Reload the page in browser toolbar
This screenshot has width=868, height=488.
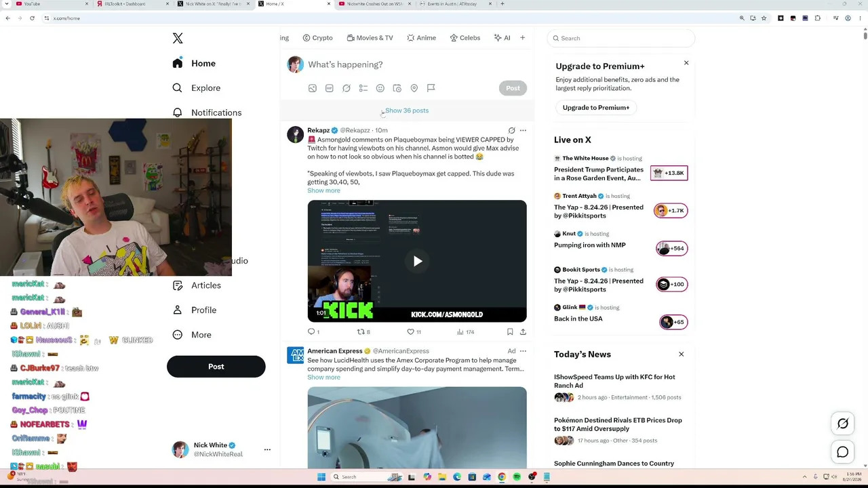(32, 18)
